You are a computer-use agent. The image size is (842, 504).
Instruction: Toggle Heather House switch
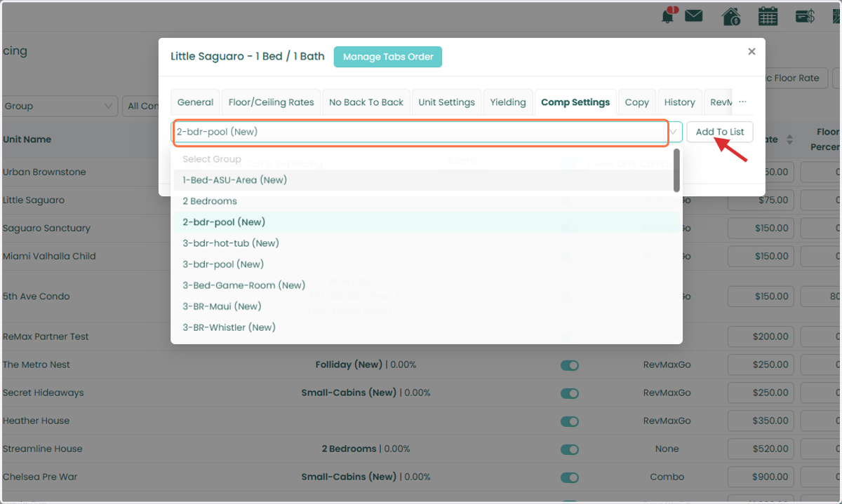[570, 421]
